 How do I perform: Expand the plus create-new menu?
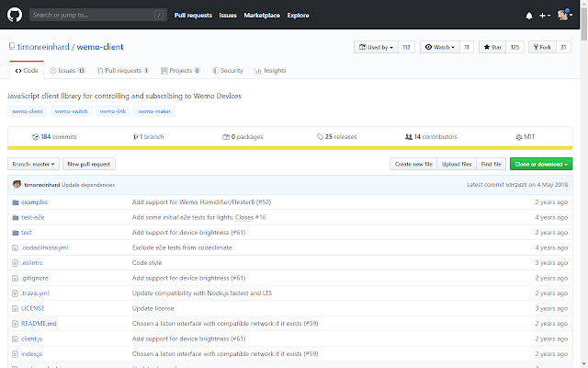click(x=545, y=16)
